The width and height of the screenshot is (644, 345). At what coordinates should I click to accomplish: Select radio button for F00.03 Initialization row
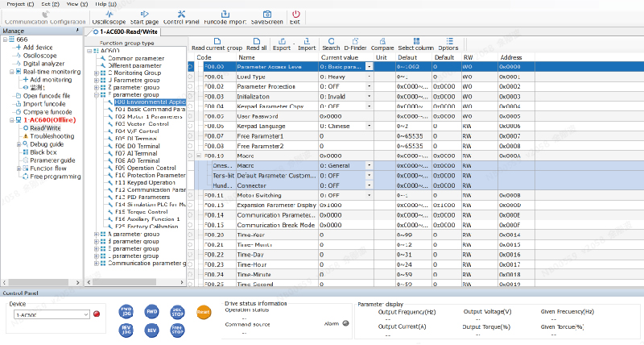click(191, 96)
